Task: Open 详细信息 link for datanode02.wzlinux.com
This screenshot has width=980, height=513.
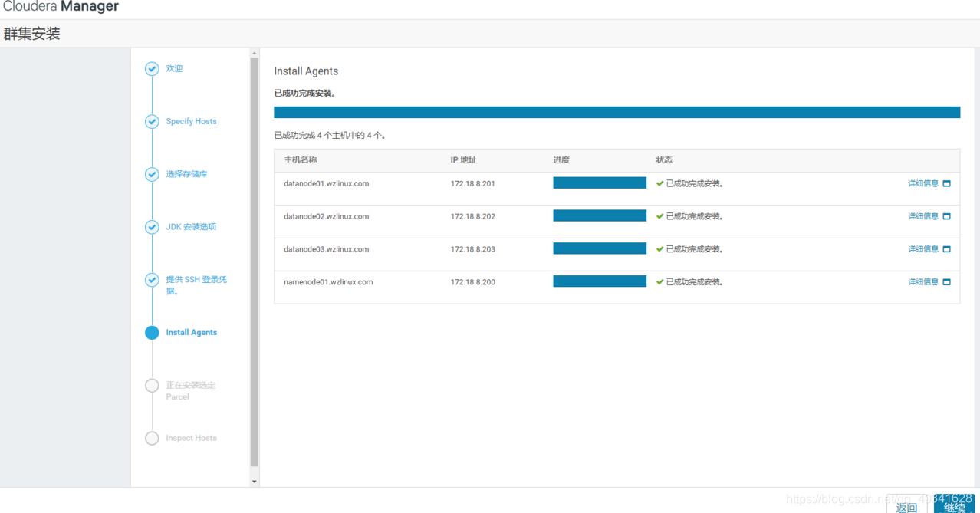Action: tap(923, 217)
